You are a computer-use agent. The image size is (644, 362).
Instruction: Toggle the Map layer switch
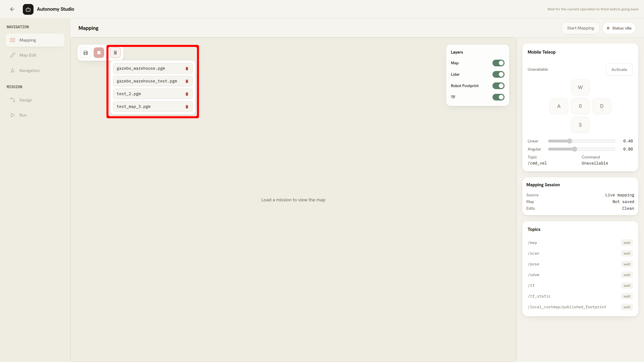(x=498, y=63)
